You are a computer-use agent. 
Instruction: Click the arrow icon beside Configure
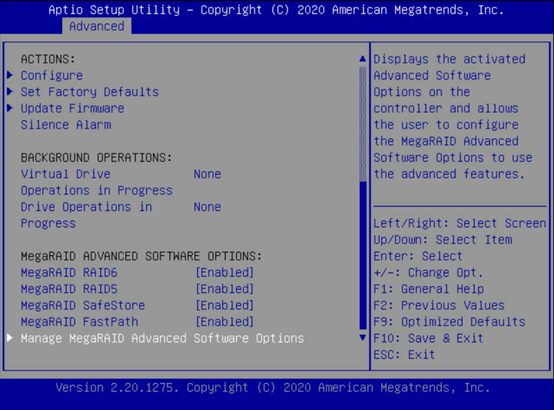coord(10,75)
